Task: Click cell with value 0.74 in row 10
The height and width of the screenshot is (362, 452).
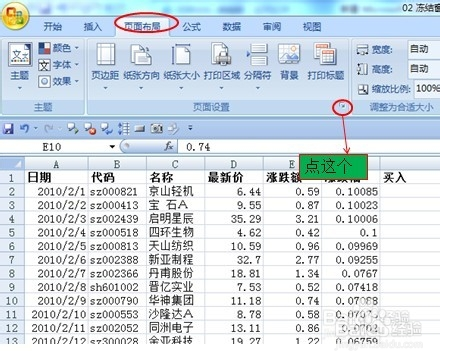Action: point(292,301)
